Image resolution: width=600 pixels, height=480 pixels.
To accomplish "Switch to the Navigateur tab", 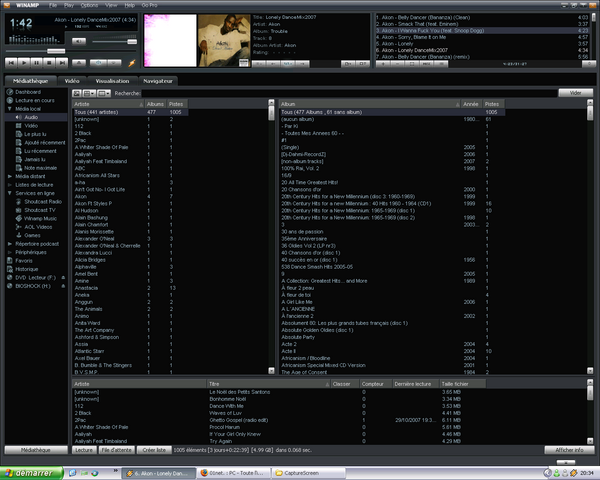I will (x=158, y=81).
